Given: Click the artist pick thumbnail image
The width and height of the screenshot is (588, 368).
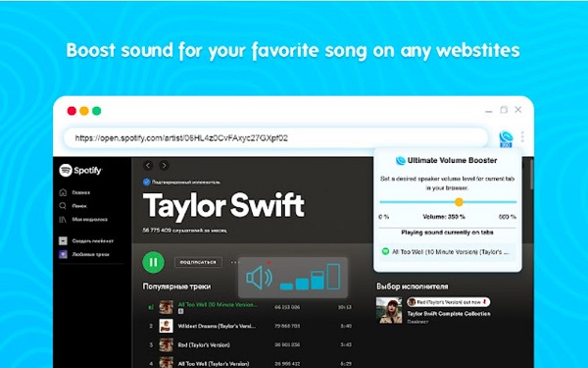Looking at the screenshot, I should [389, 310].
